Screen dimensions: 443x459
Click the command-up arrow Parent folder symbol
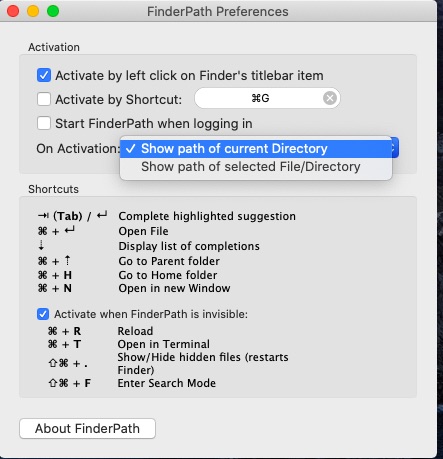pyautogui.click(x=54, y=261)
